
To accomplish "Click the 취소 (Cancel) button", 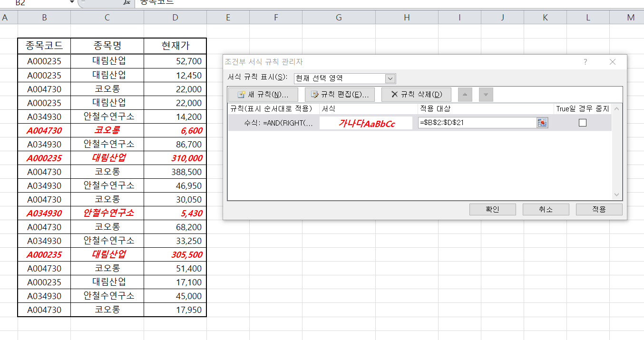I will [x=546, y=209].
